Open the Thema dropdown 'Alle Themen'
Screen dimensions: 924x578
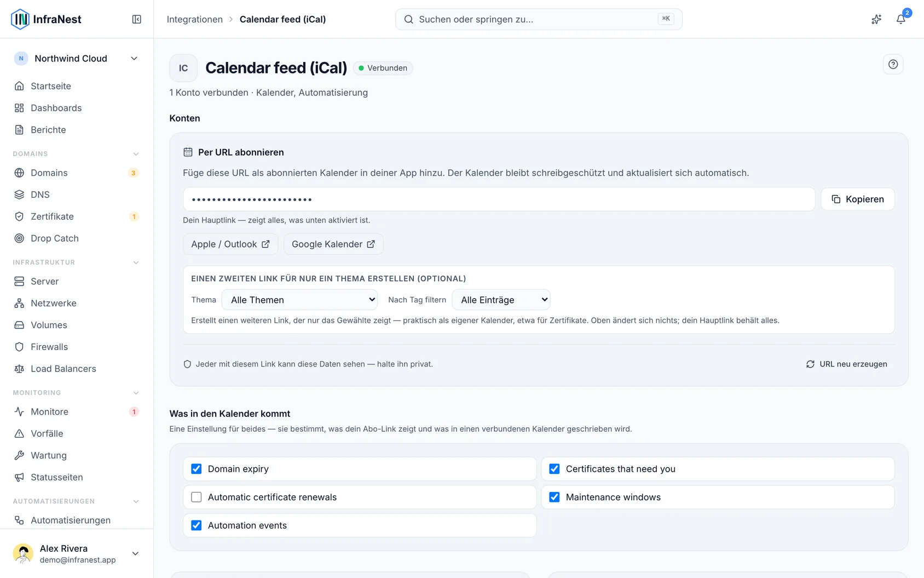299,300
